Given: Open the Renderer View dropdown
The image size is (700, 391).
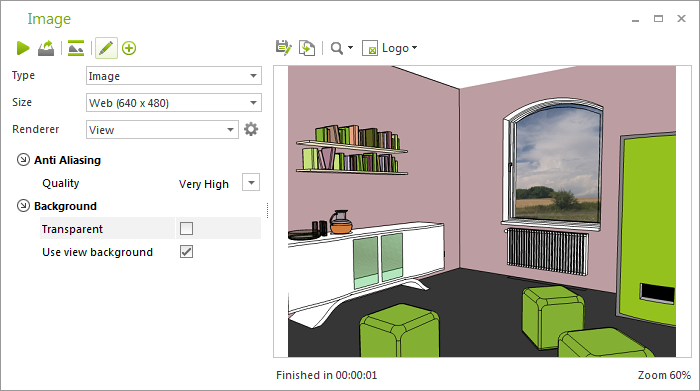Looking at the screenshot, I should click(162, 129).
